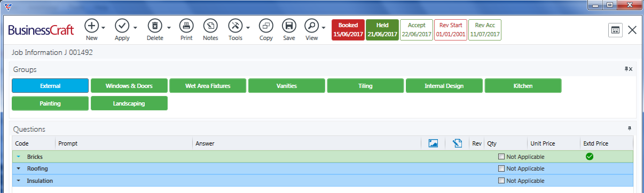Save using the floppy disk icon
Image resolution: width=644 pixels, height=193 pixels.
(x=289, y=26)
